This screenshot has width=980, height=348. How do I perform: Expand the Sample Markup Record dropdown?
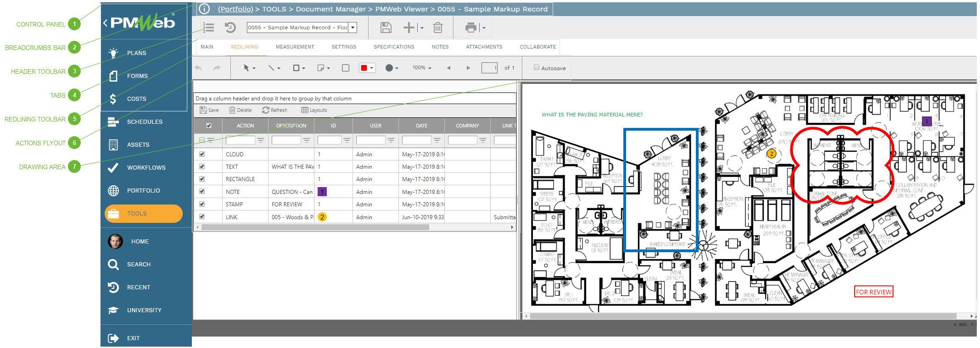pos(353,28)
